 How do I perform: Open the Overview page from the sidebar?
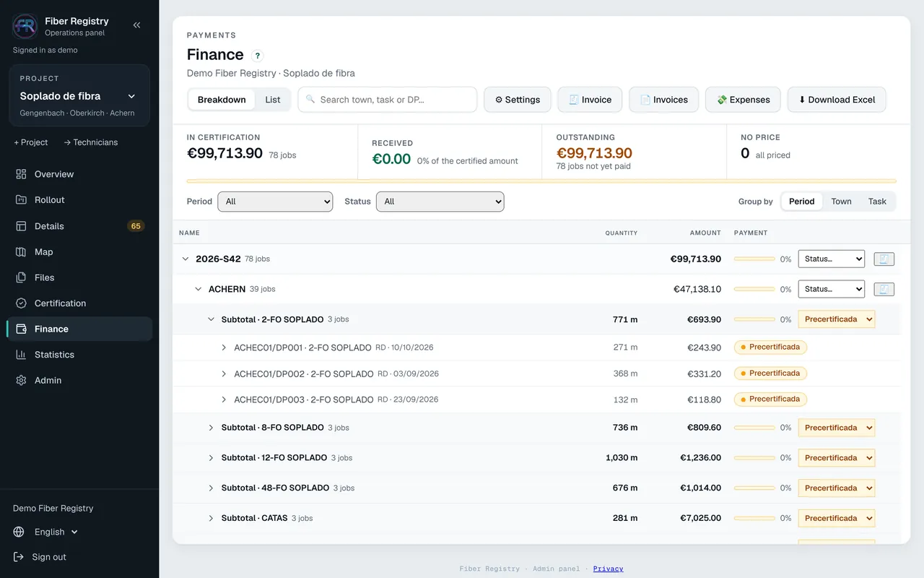(x=79, y=174)
